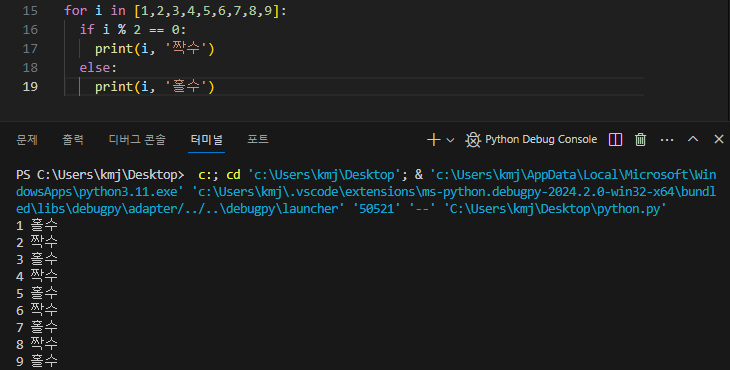Click terminal output line '7 홀수'

tap(37, 327)
